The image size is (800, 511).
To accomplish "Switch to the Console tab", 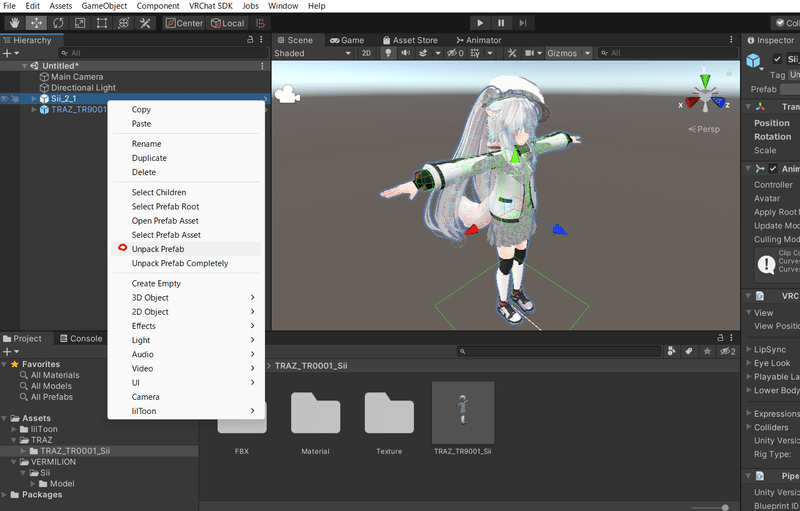I will click(x=81, y=339).
